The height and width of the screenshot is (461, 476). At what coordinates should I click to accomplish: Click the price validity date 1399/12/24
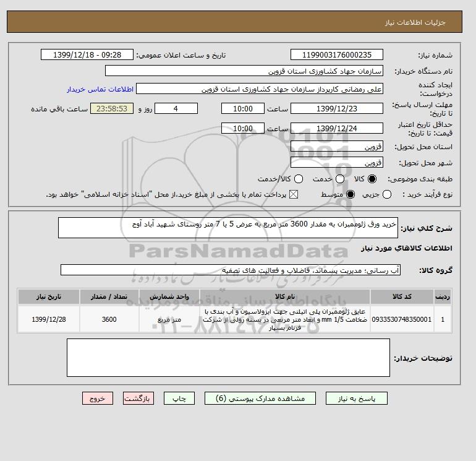(337, 128)
